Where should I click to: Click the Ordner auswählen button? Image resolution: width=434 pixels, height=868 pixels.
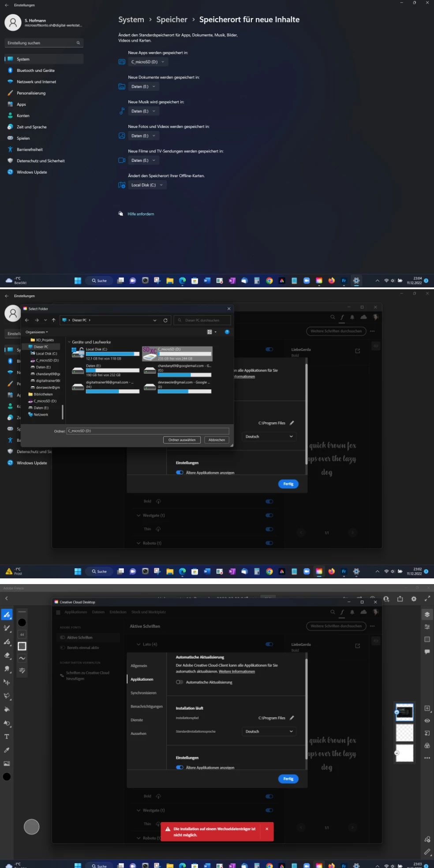click(182, 440)
